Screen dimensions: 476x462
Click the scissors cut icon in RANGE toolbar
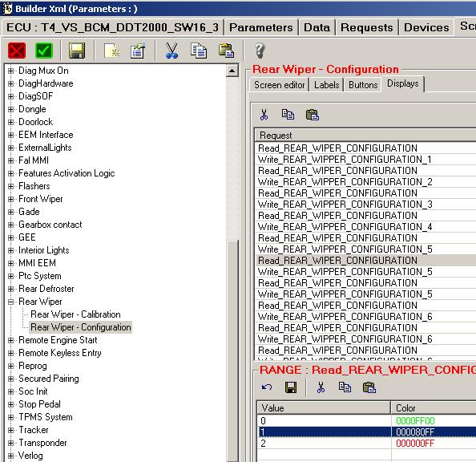point(321,387)
